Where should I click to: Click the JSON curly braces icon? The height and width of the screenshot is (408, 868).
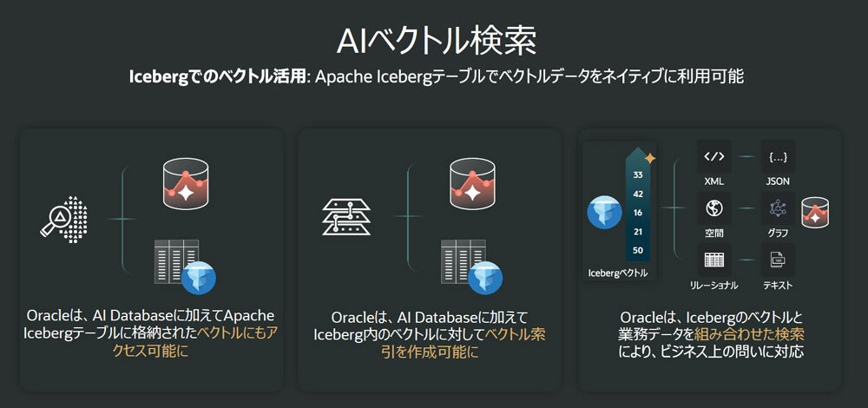pos(778,156)
